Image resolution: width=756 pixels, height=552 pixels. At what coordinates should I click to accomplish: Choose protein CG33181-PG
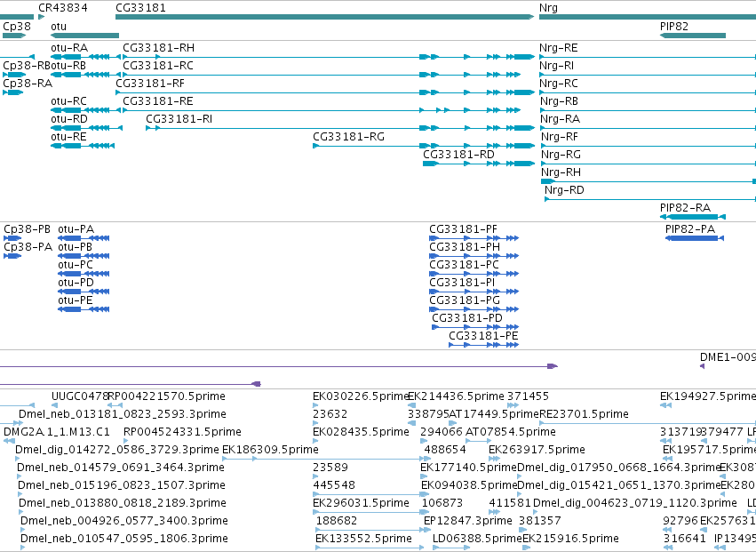465,300
